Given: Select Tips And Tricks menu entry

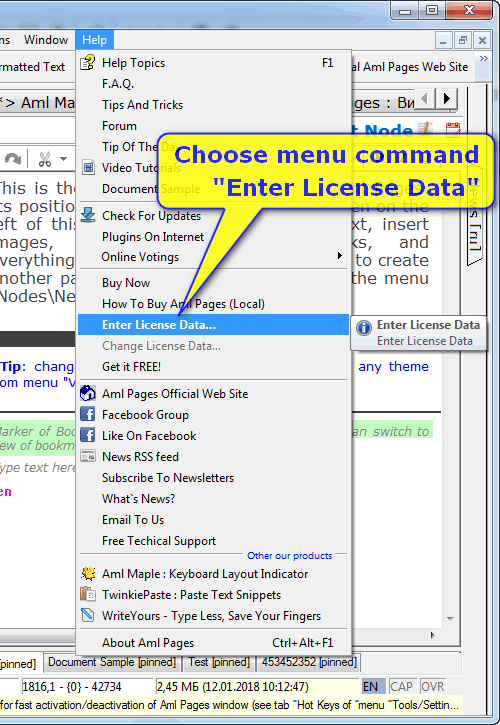Looking at the screenshot, I should pos(213,104).
